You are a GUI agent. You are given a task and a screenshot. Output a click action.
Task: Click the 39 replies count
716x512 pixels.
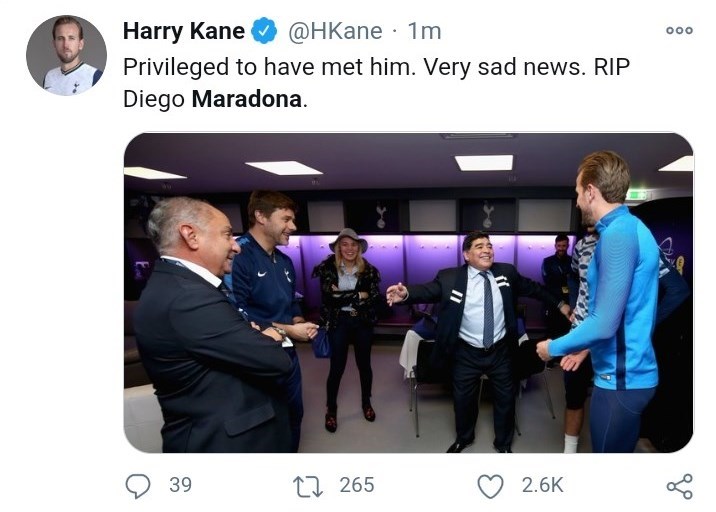[180, 486]
